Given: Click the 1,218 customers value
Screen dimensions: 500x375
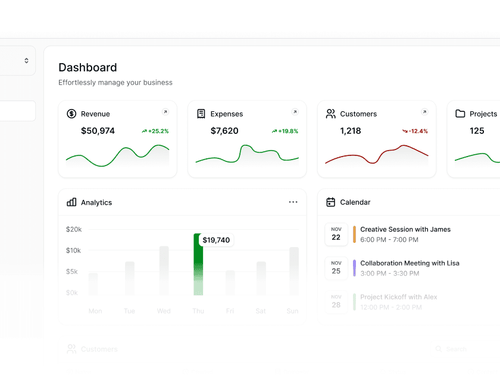Looking at the screenshot, I should (x=350, y=131).
